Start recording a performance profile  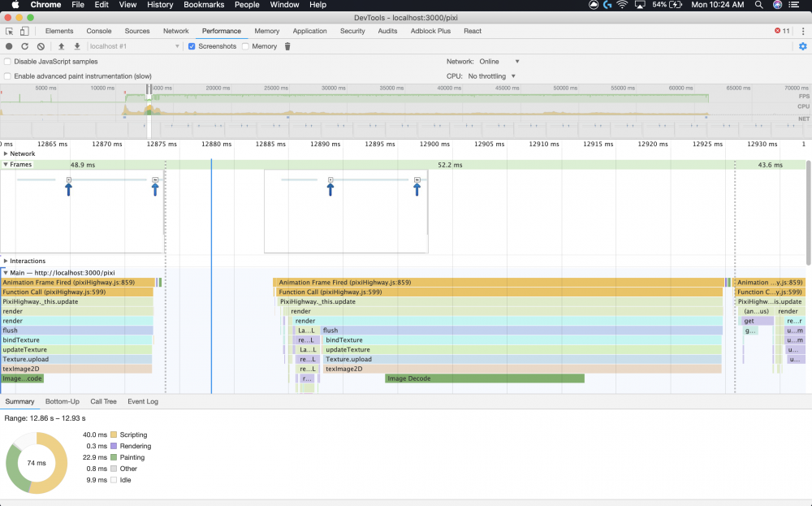(9, 46)
